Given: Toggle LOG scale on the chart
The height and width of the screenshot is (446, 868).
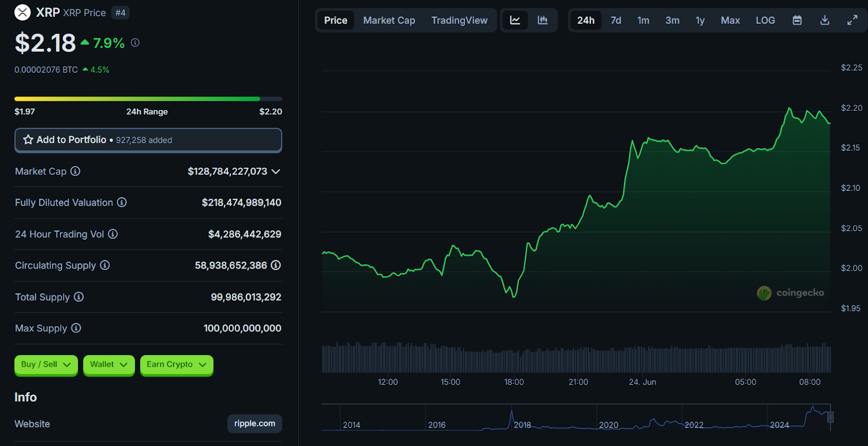Looking at the screenshot, I should pyautogui.click(x=765, y=20).
